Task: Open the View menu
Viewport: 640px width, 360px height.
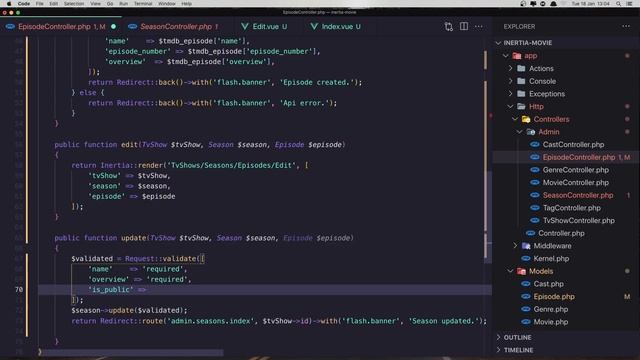Action: pyautogui.click(x=95, y=4)
